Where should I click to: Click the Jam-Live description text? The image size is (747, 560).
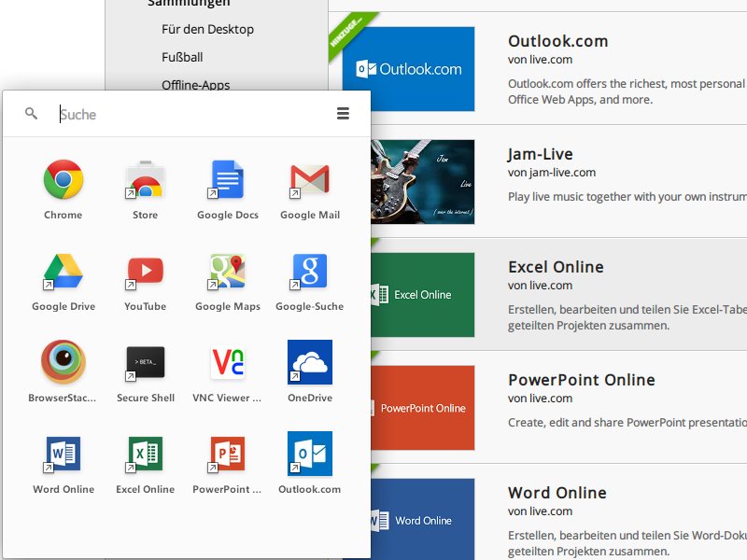coord(627,197)
